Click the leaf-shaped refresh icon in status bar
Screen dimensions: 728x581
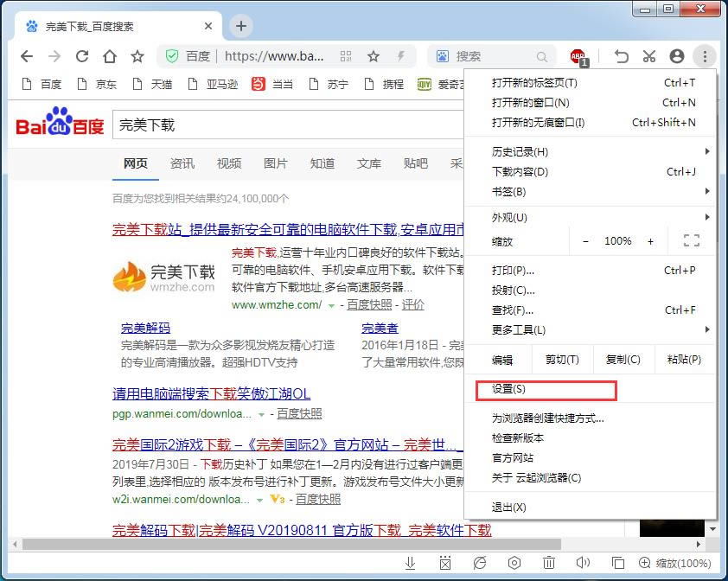480,563
